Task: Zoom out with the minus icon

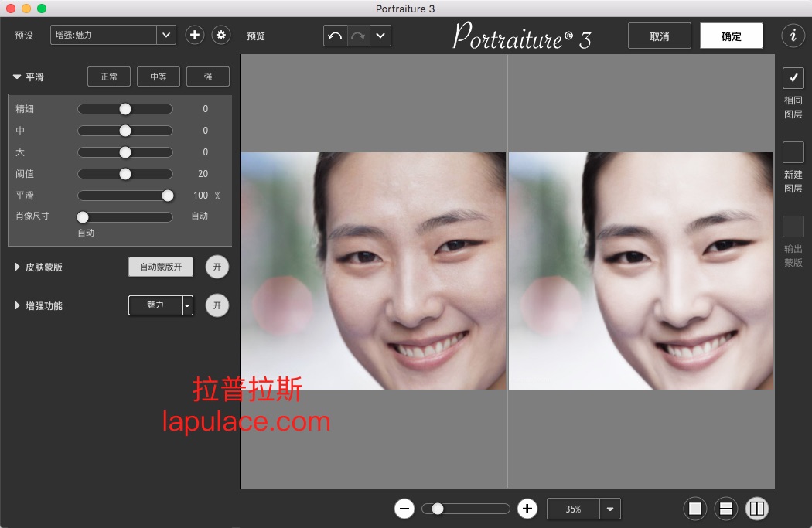Action: pyautogui.click(x=404, y=509)
